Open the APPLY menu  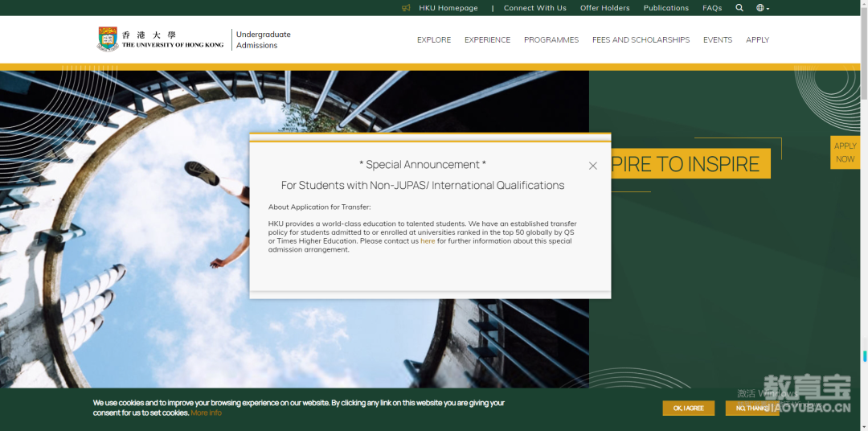click(757, 40)
